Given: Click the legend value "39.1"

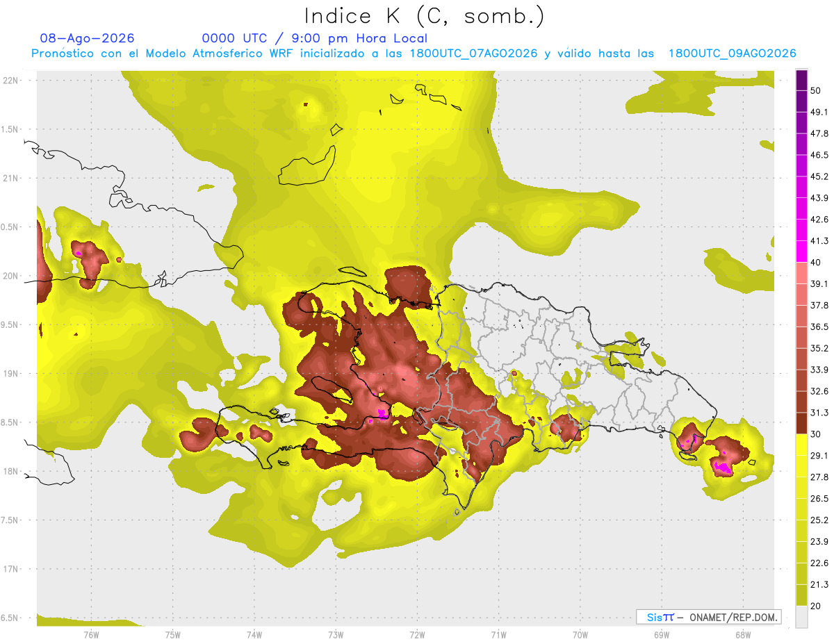Looking at the screenshot, I should 819,283.
